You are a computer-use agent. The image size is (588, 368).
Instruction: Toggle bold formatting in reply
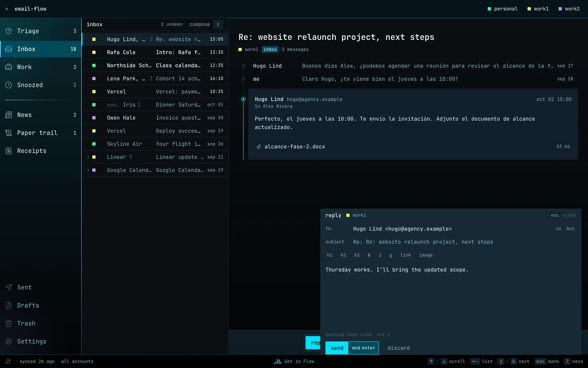tap(369, 255)
